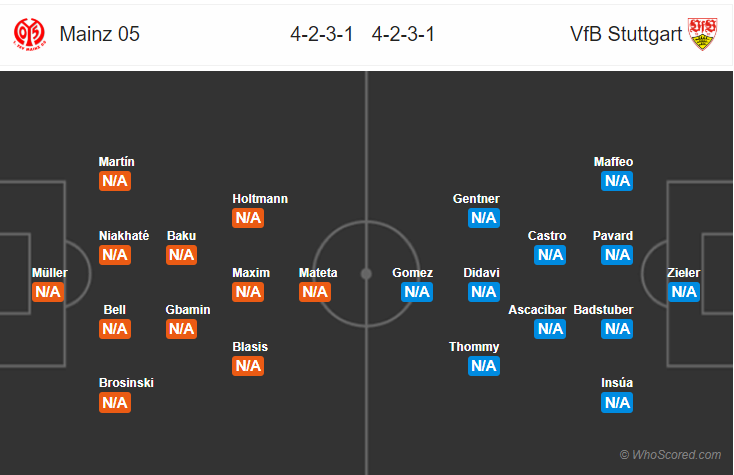Click Didavi's N/A rating badge
The width and height of the screenshot is (734, 475).
(484, 292)
